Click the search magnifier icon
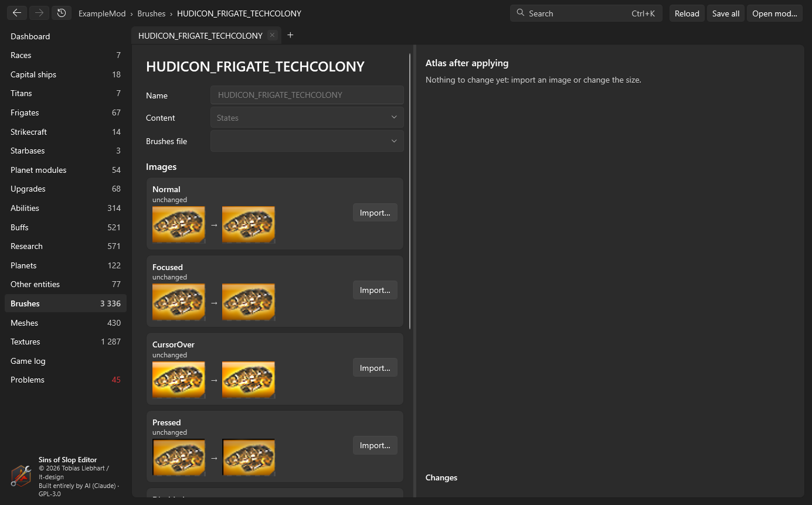812x505 pixels. (521, 13)
